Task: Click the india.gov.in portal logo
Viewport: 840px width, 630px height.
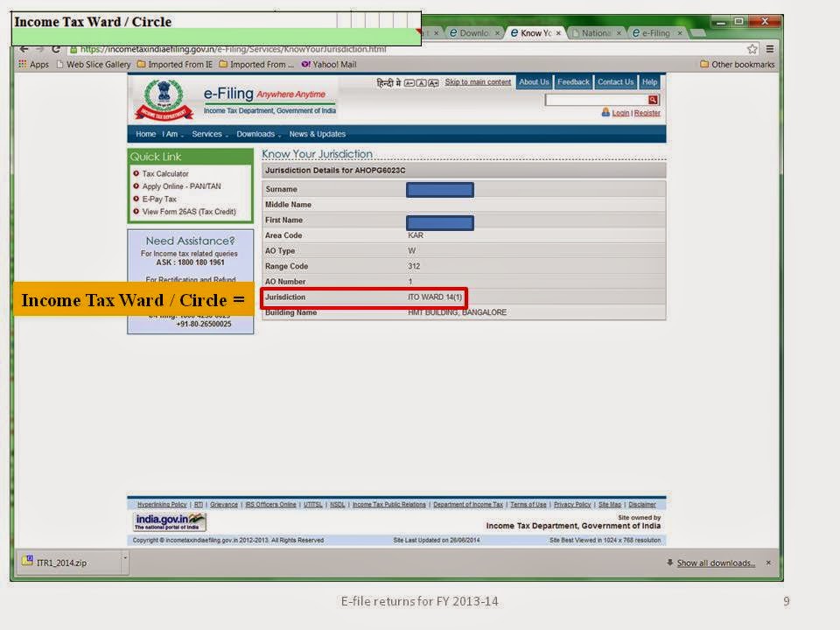Action: click(169, 521)
